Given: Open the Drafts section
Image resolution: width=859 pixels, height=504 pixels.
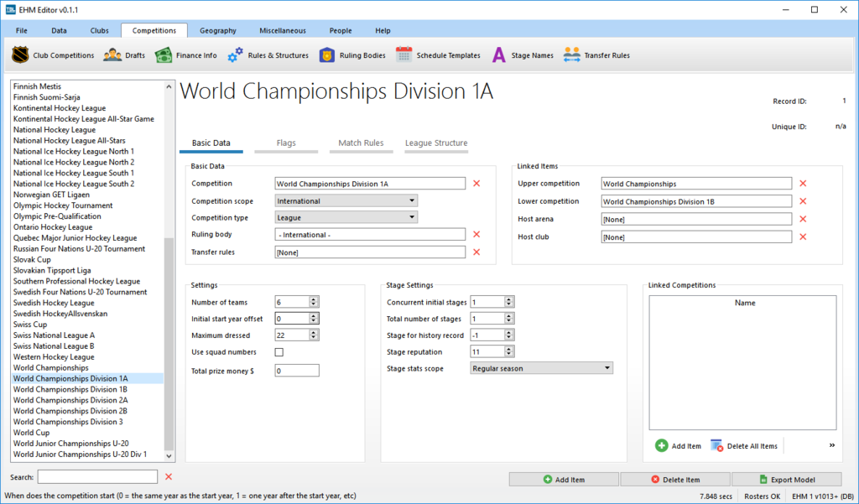Looking at the screenshot, I should pyautogui.click(x=124, y=55).
